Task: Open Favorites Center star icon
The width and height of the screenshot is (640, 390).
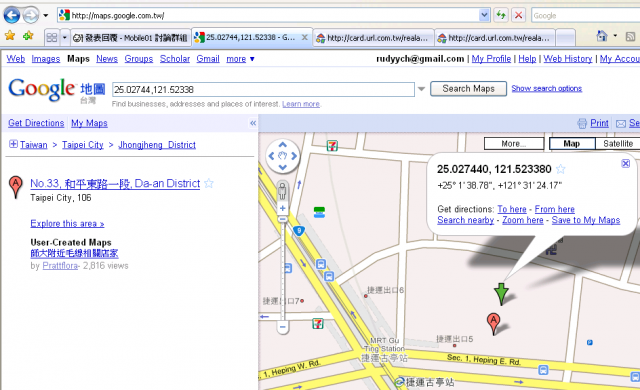Action: [10, 36]
